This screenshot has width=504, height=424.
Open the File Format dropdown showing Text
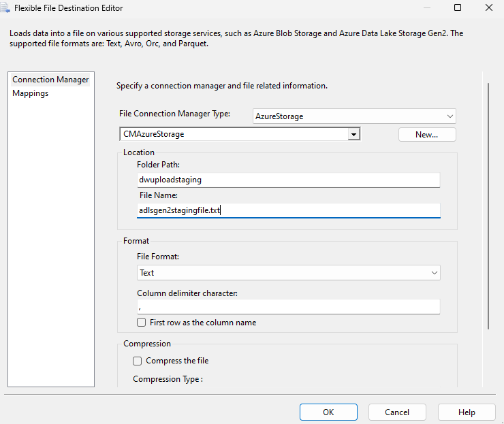pos(288,273)
